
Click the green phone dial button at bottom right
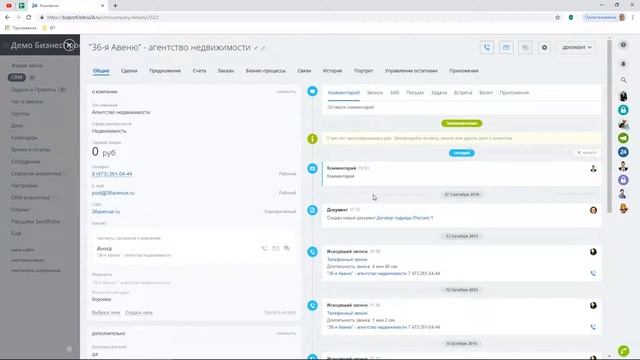click(x=623, y=351)
